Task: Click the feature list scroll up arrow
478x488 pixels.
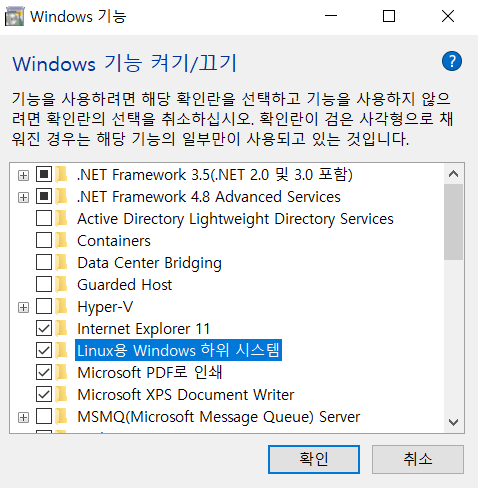Action: 453,174
